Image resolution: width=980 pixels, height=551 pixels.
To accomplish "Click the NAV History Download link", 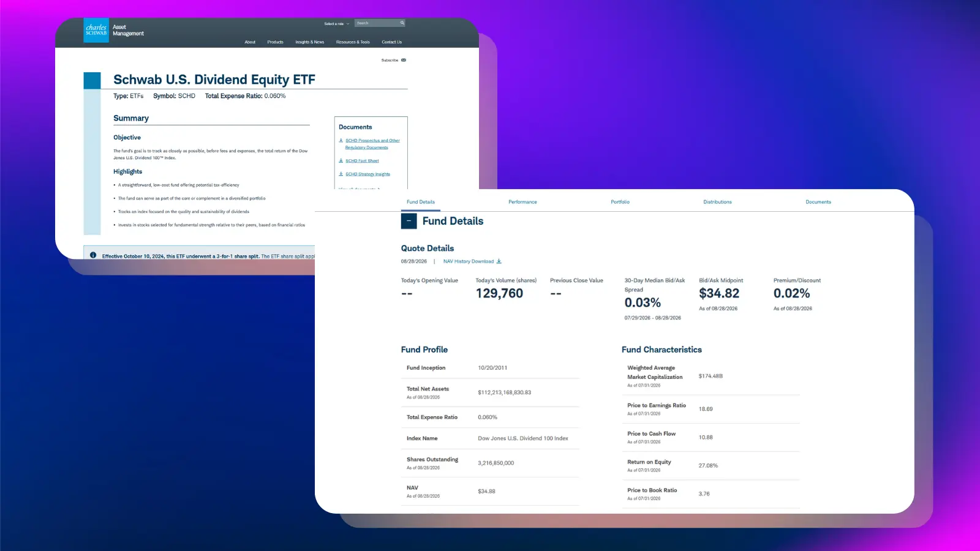I will 469,261.
